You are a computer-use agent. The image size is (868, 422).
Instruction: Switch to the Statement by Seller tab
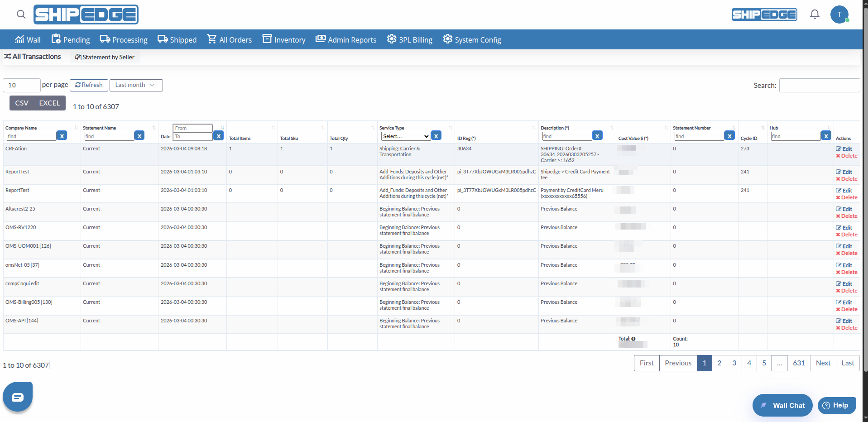(x=105, y=57)
